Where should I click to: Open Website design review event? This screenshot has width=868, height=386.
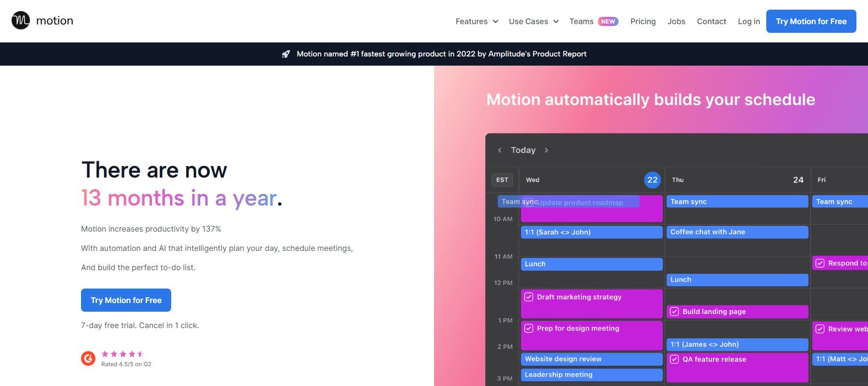tap(592, 359)
